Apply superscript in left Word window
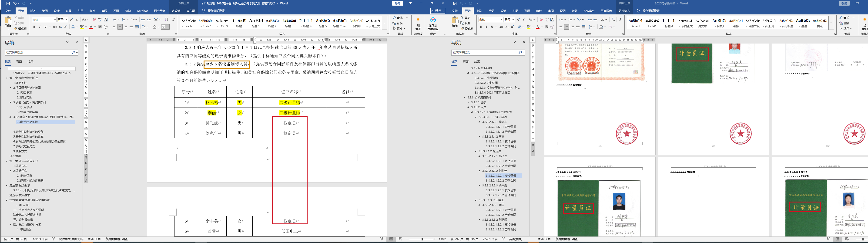 point(65,27)
